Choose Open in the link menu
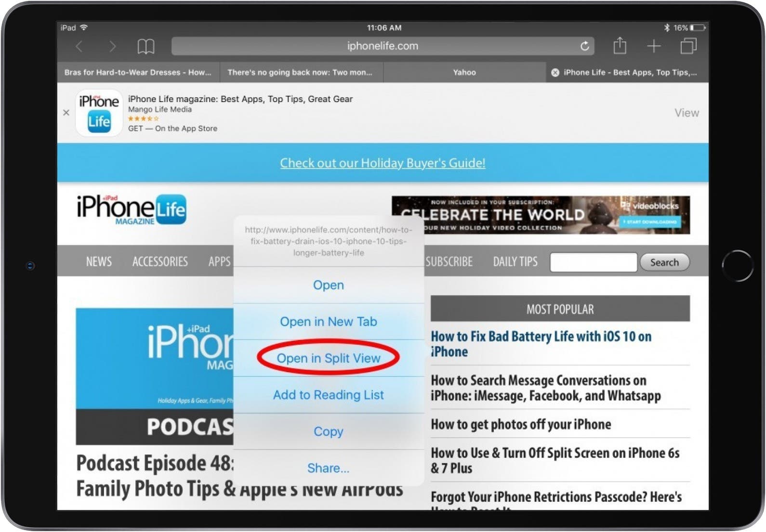The width and height of the screenshot is (766, 532). tap(329, 285)
